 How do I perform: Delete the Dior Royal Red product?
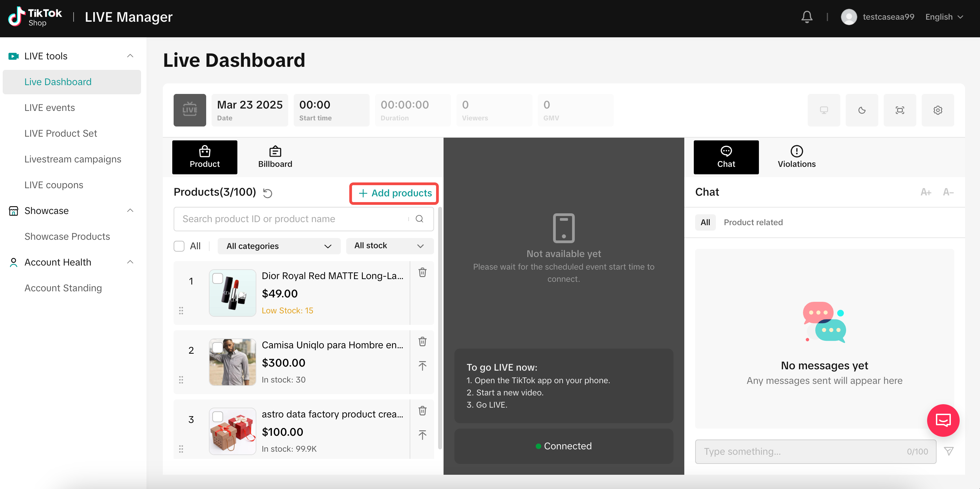coord(422,272)
